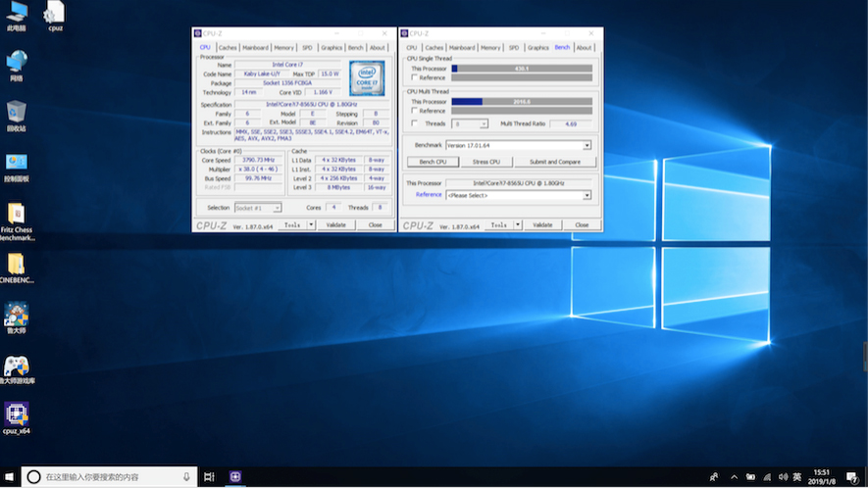Tick the Threads checkbox in Bench window
The height and width of the screenshot is (488, 868).
coord(414,123)
